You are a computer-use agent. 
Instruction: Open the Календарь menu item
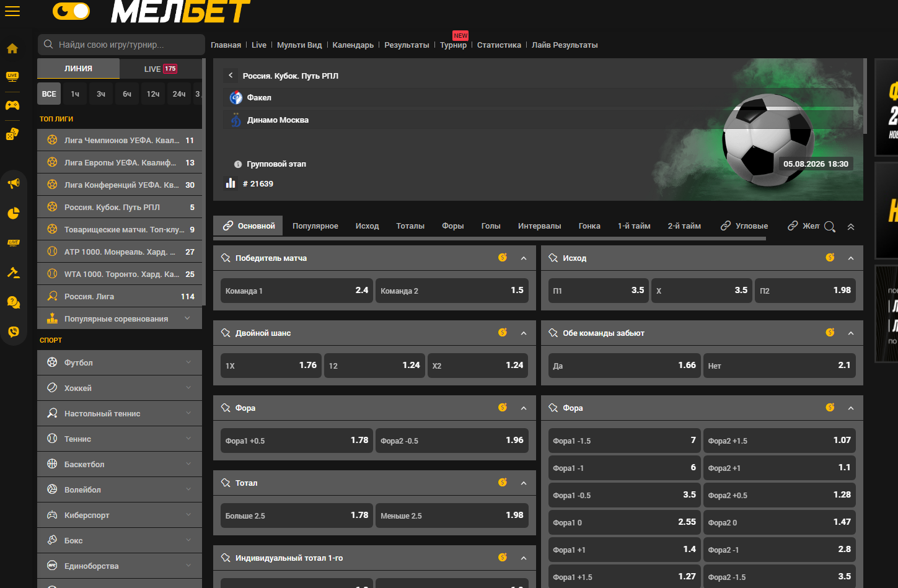[353, 45]
